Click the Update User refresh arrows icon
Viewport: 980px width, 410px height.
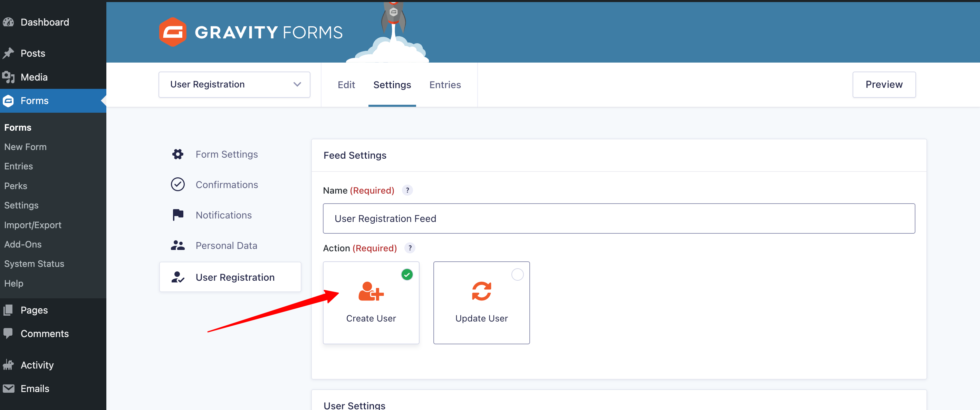click(482, 291)
